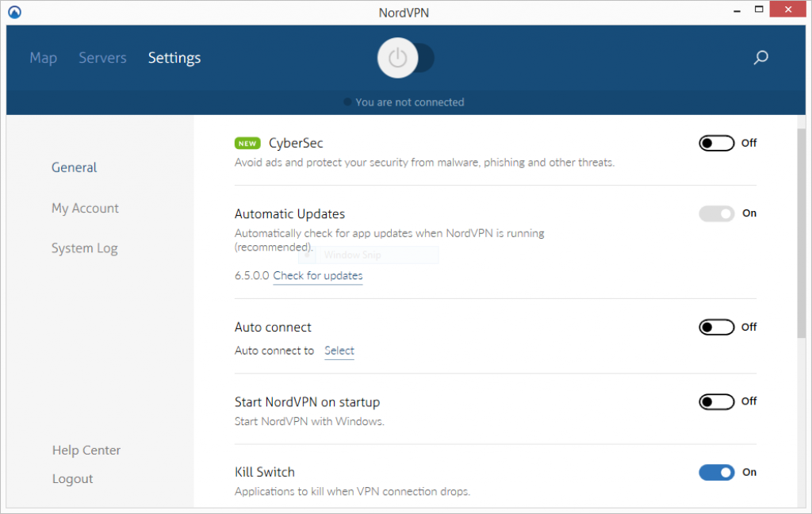Click Select next to Auto connect to
The image size is (812, 514).
coord(339,351)
